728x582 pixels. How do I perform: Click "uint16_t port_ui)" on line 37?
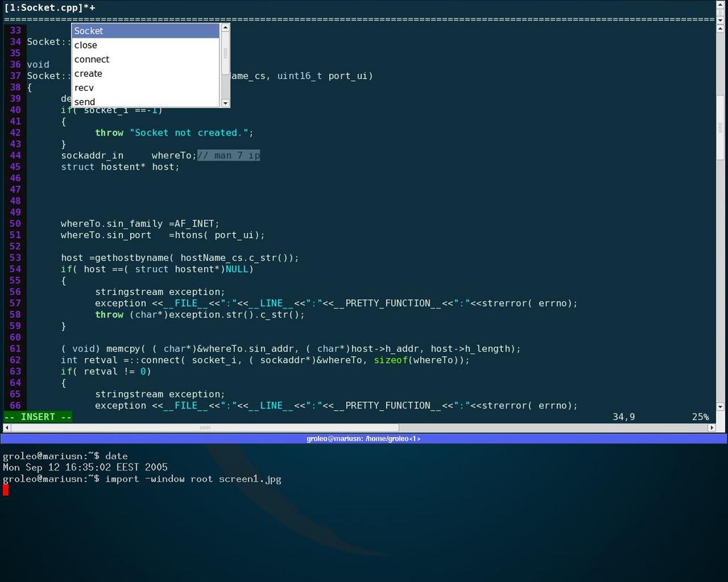[x=325, y=76]
